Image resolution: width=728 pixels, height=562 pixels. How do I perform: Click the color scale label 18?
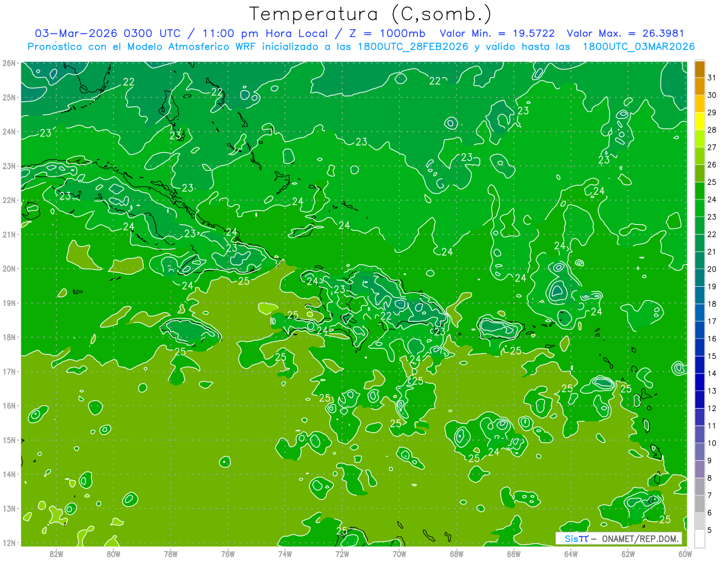click(x=712, y=304)
